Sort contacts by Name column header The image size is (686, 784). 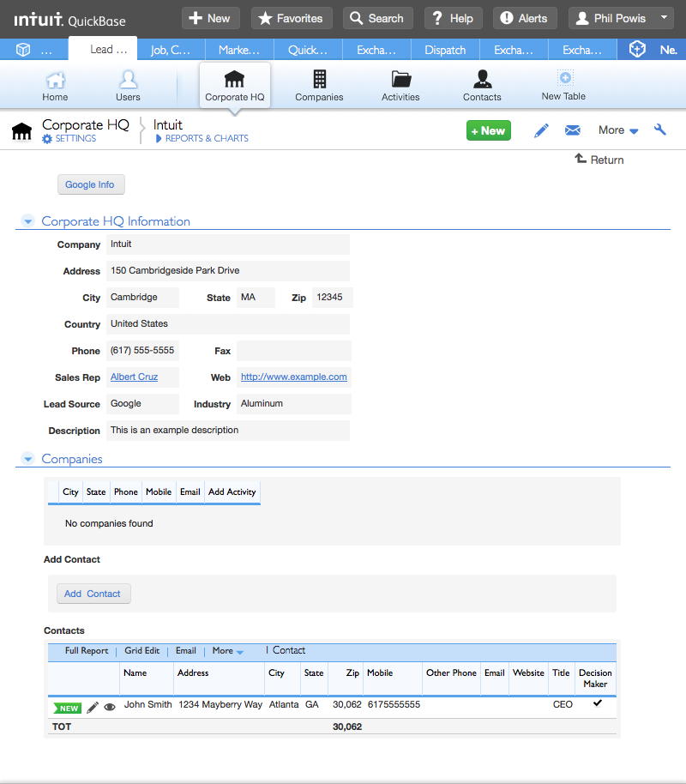click(135, 673)
